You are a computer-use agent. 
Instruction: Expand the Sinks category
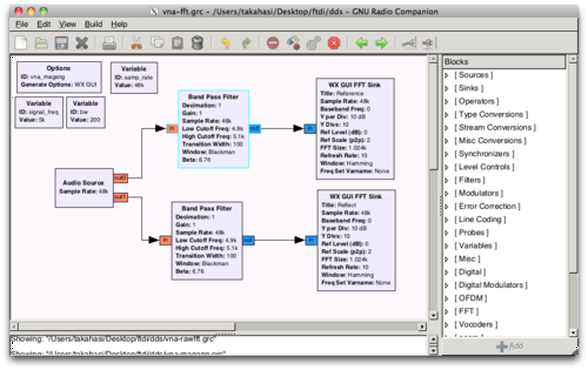(447, 88)
